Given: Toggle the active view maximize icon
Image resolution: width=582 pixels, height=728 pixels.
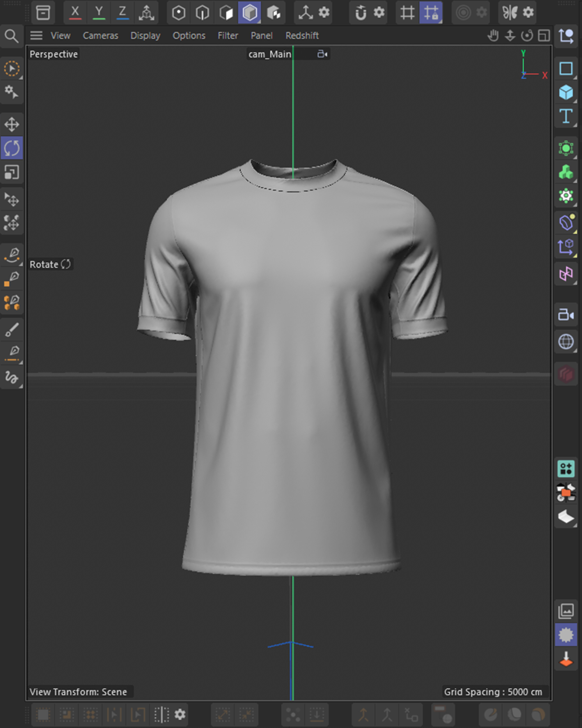Looking at the screenshot, I should [544, 35].
